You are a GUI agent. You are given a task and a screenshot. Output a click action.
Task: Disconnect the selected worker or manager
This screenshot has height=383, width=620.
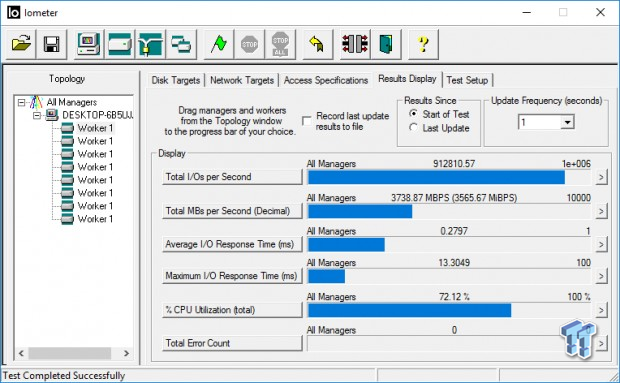tap(355, 43)
